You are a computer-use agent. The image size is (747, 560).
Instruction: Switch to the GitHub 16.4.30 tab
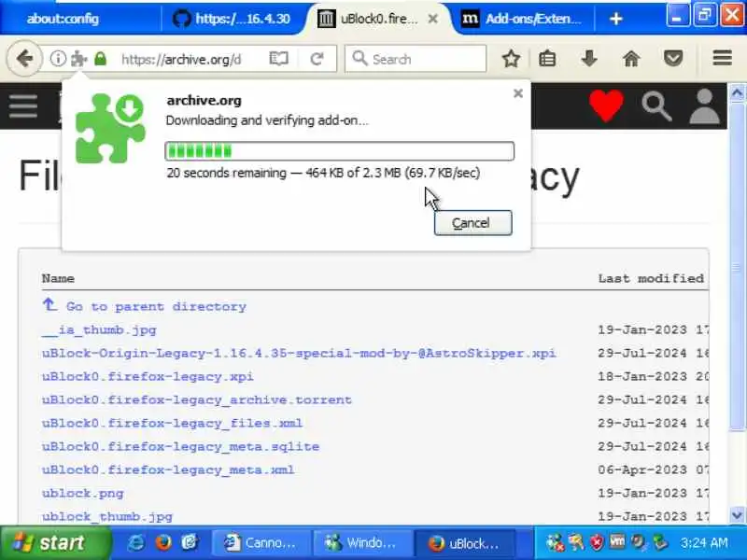232,19
